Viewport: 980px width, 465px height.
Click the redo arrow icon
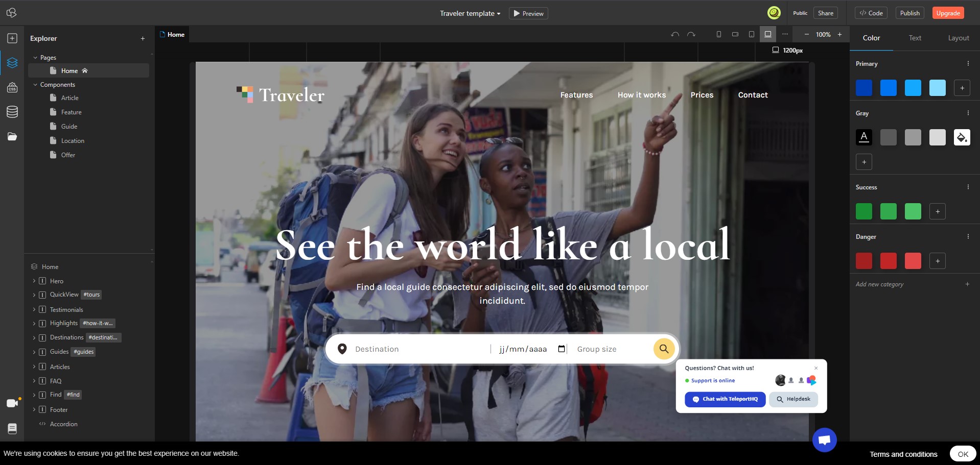[x=691, y=35]
